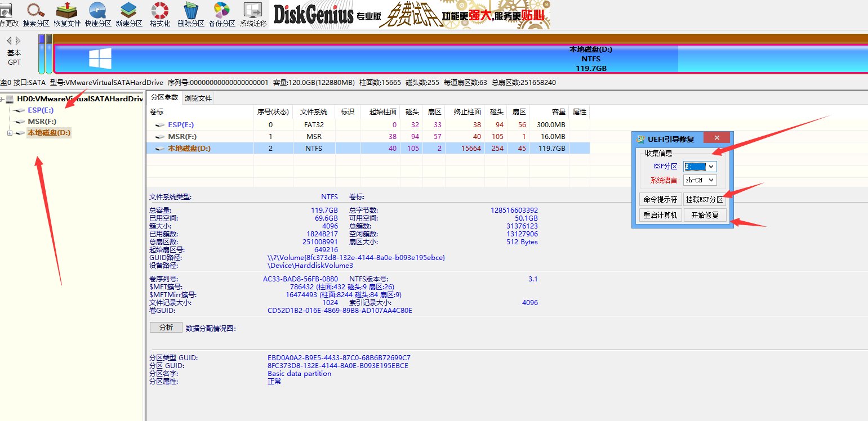Click the HD0 hard drive icon in tree
The image size is (868, 421).
pyautogui.click(x=10, y=99)
